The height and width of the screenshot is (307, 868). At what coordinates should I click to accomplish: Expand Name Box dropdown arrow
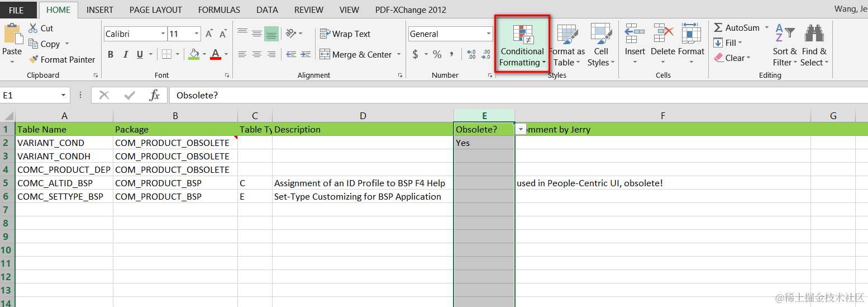[x=63, y=96]
